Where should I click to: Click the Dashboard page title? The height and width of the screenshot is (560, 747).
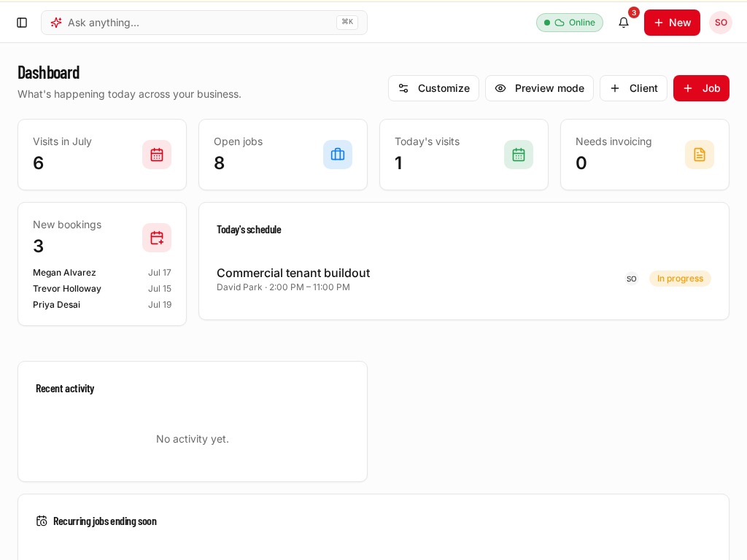49,73
